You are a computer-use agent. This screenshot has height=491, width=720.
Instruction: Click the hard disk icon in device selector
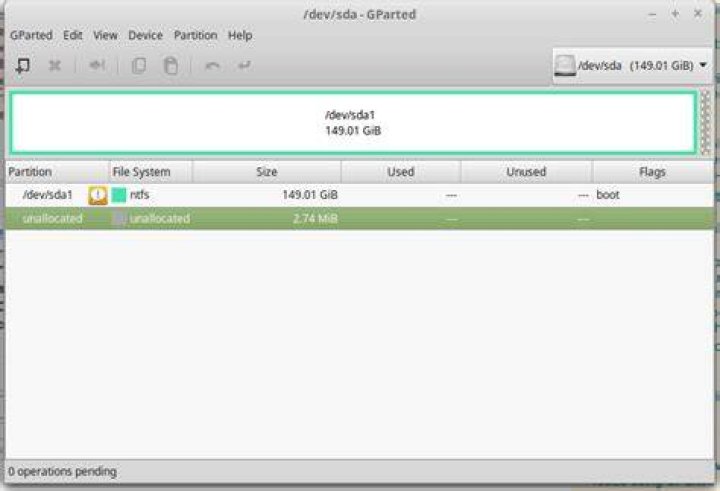pos(565,66)
